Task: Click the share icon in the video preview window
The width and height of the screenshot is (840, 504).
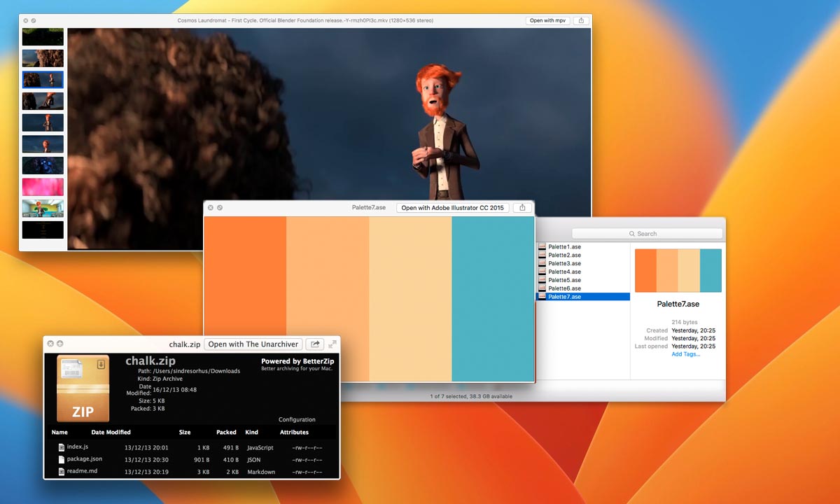Action: pos(582,21)
